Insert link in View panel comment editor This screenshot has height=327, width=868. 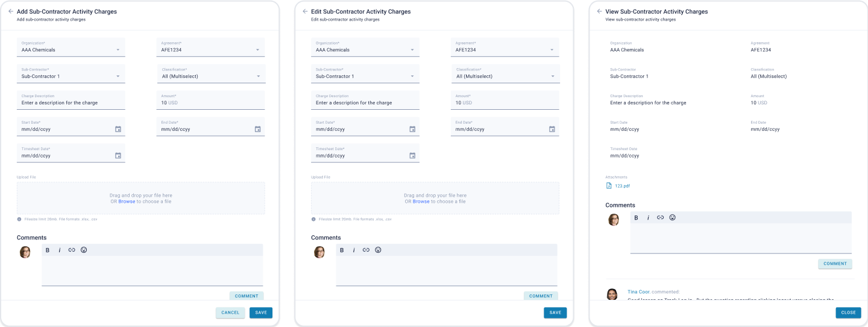(660, 217)
